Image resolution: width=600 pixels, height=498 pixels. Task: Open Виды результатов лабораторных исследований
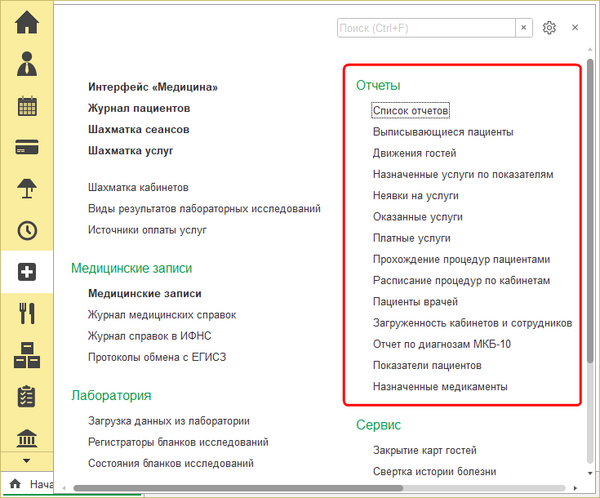pos(204,209)
